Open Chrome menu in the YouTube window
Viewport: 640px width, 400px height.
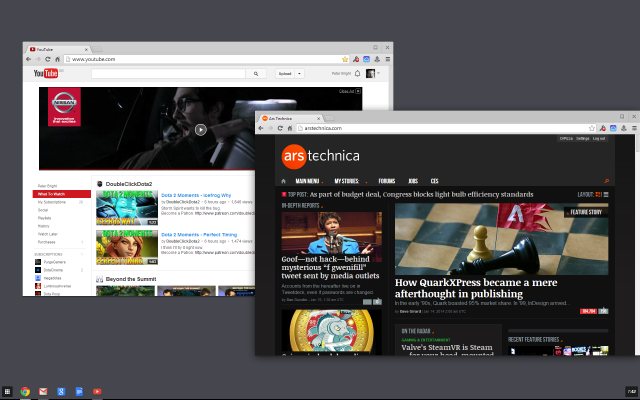tap(387, 59)
